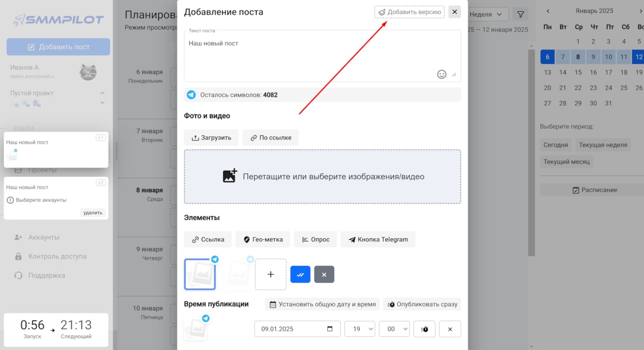Click the 'Расписание' button
This screenshot has width=644, height=350.
click(594, 190)
